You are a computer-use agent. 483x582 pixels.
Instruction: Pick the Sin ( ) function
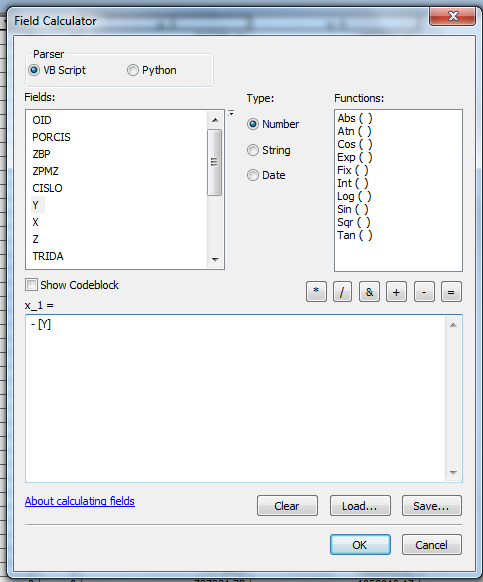pyautogui.click(x=353, y=209)
